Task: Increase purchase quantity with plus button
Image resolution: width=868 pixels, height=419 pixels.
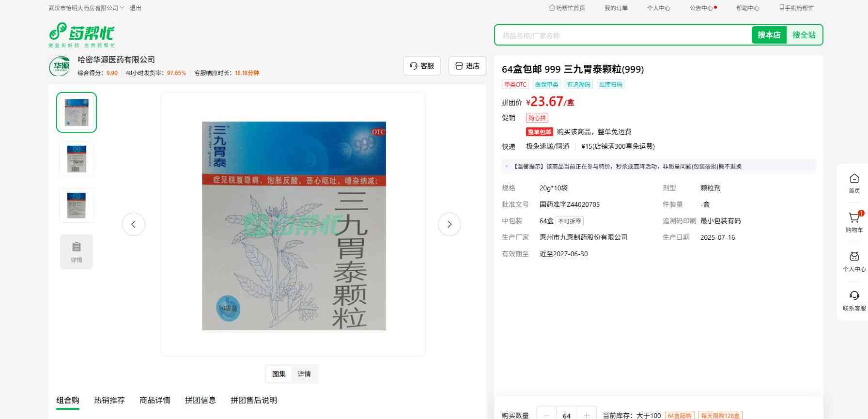Action: 587,415
